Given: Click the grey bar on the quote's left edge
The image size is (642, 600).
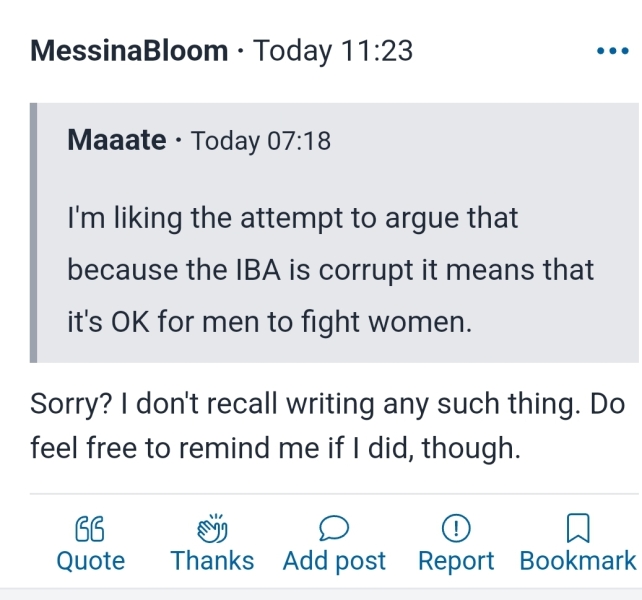Looking at the screenshot, I should 35,232.
